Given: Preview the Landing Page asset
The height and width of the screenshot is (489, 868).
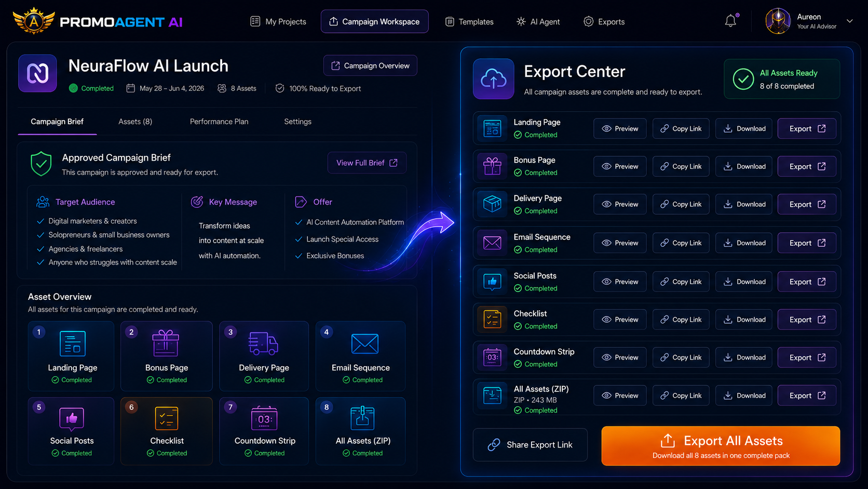Looking at the screenshot, I should pyautogui.click(x=620, y=128).
